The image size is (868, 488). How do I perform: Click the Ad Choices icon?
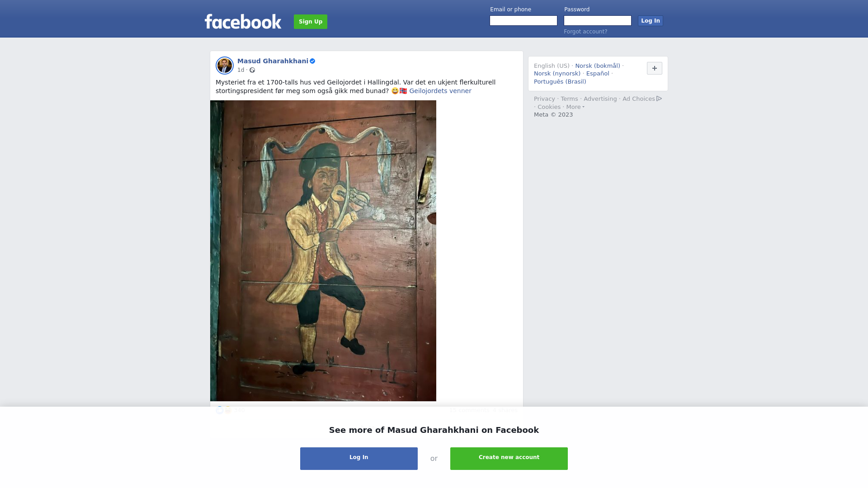659,99
